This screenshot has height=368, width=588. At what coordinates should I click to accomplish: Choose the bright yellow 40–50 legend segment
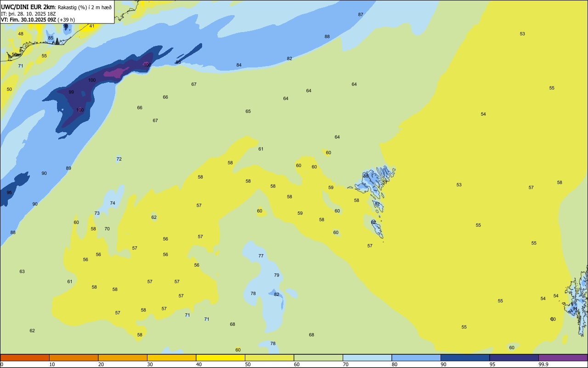click(x=220, y=357)
